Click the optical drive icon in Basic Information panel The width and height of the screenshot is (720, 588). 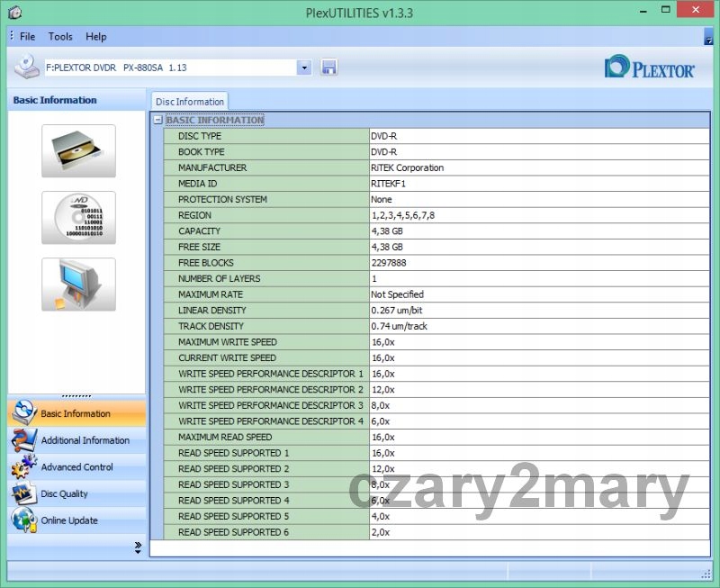pyautogui.click(x=78, y=150)
